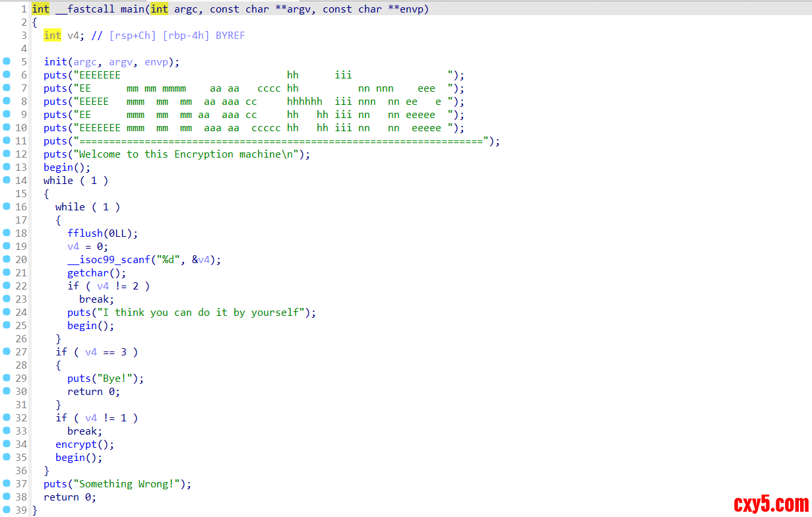Image resolution: width=812 pixels, height=517 pixels.
Task: Click breakpoint dot beside line 13 begin() call
Action: (x=7, y=167)
